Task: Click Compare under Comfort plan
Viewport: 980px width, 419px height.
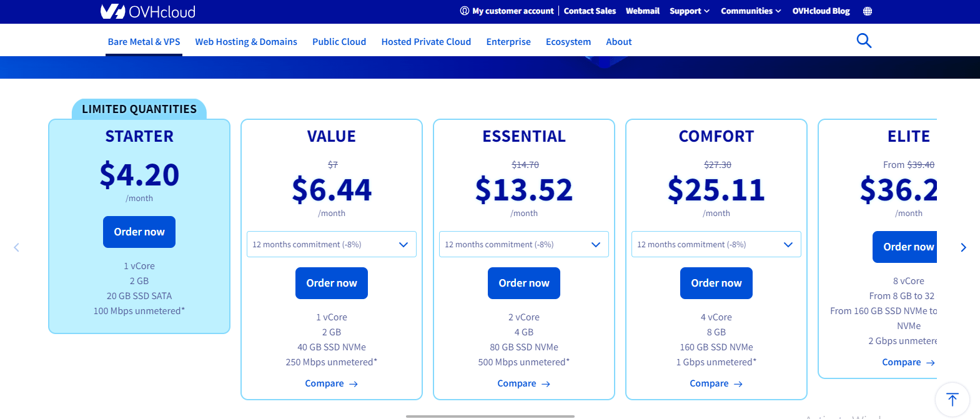Action: pyautogui.click(x=716, y=383)
